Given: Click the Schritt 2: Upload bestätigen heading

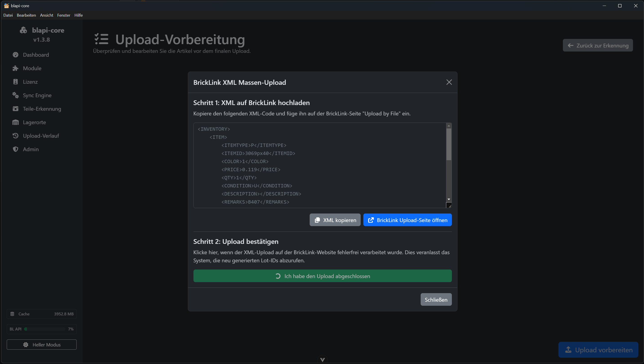Looking at the screenshot, I should tap(236, 241).
